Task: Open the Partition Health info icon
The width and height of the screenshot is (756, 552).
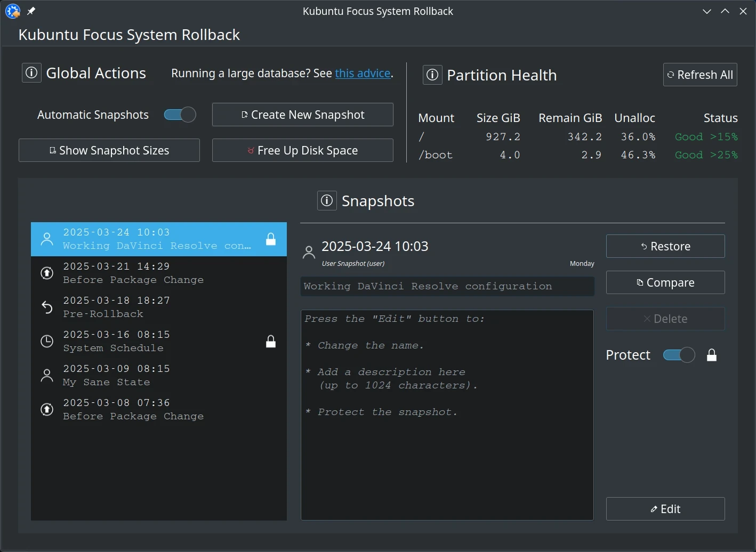Action: pos(432,75)
